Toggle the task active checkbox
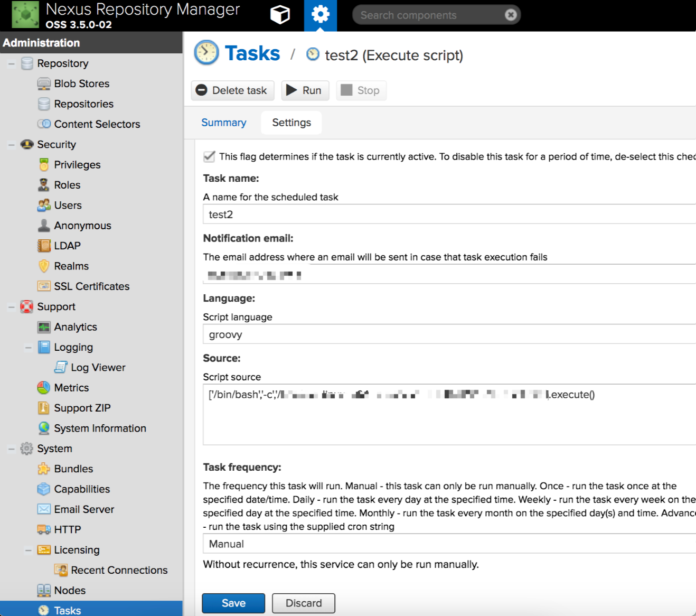Viewport: 696px width, 616px height. 209,156
